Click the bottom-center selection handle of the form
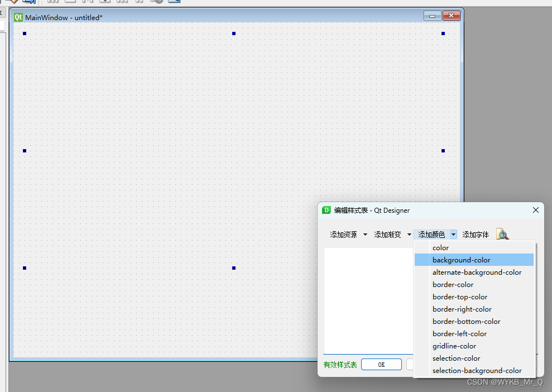The image size is (552, 392). [x=234, y=268]
